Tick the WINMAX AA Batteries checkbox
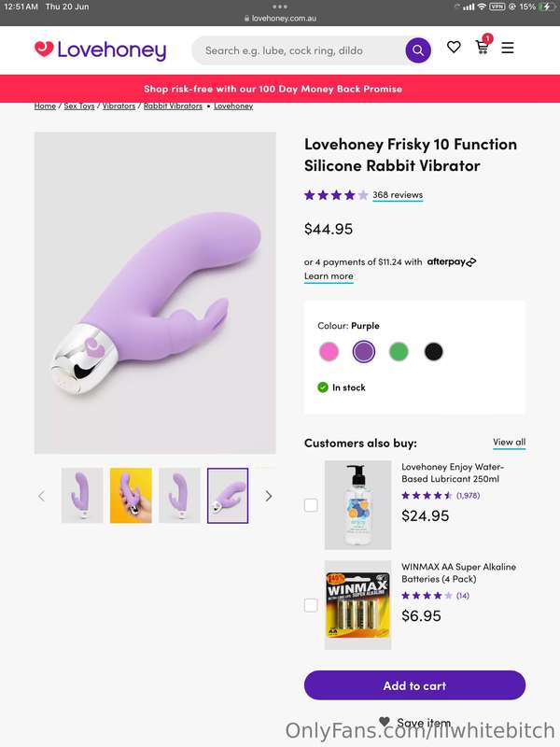The height and width of the screenshot is (747, 560). pyautogui.click(x=311, y=605)
